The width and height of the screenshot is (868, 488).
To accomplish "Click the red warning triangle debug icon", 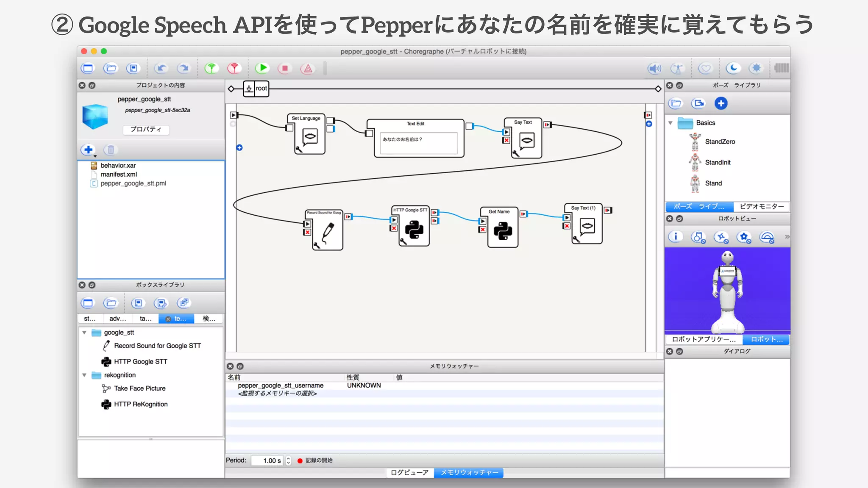I will click(x=308, y=68).
